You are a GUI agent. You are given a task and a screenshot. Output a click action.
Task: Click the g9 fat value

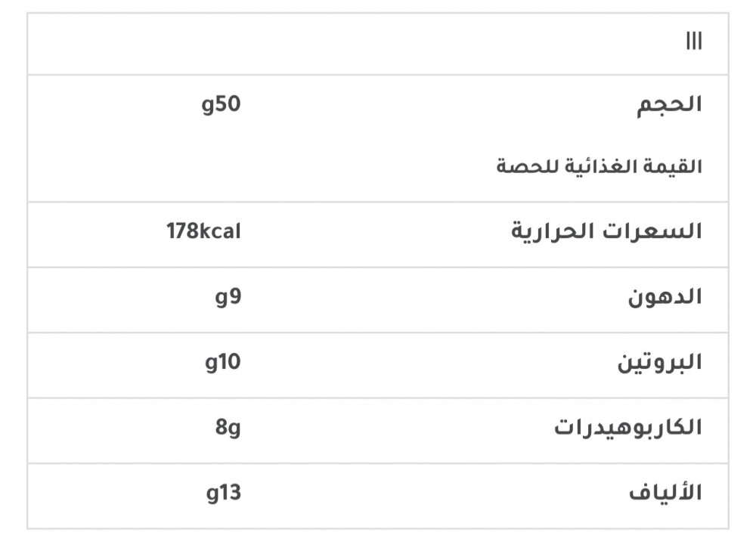click(229, 297)
